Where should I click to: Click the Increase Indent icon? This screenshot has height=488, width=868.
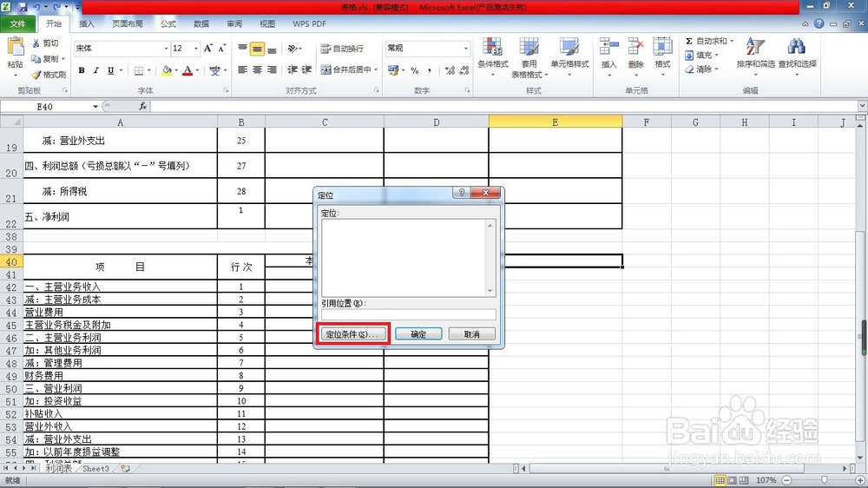point(306,69)
